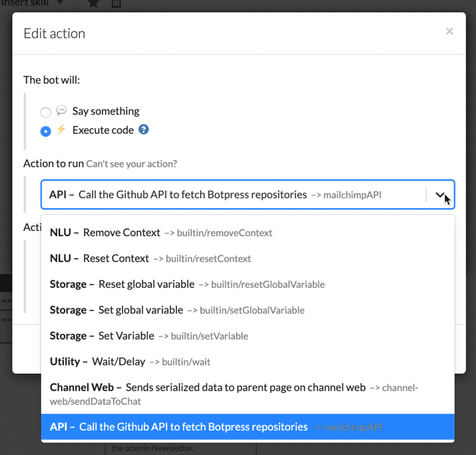
Task: Select the highlighted API mailchimpAPI option
Action: click(247, 427)
